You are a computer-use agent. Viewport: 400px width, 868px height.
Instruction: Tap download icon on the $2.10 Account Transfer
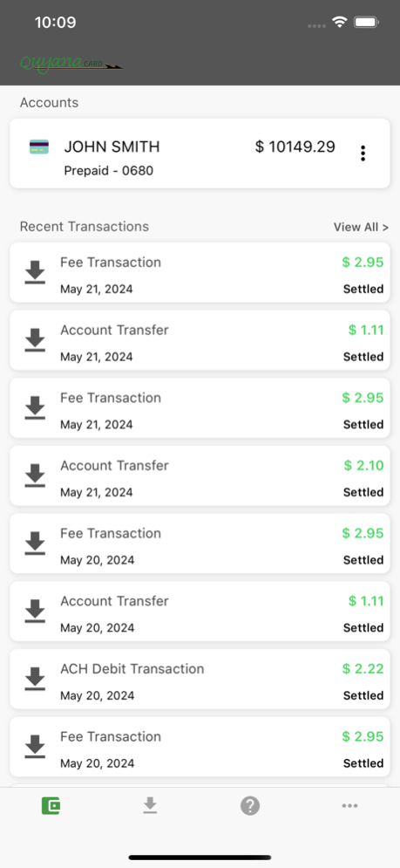pos(35,475)
